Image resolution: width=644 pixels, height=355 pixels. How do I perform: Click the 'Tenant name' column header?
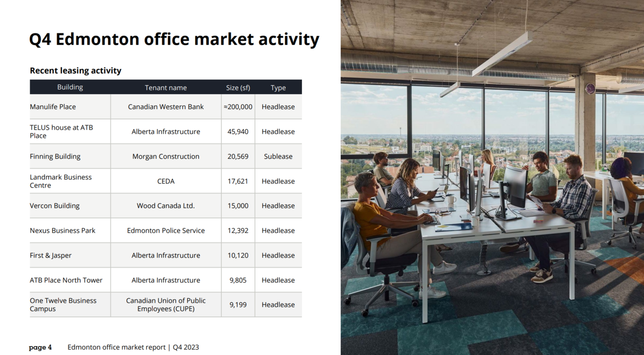coord(166,87)
